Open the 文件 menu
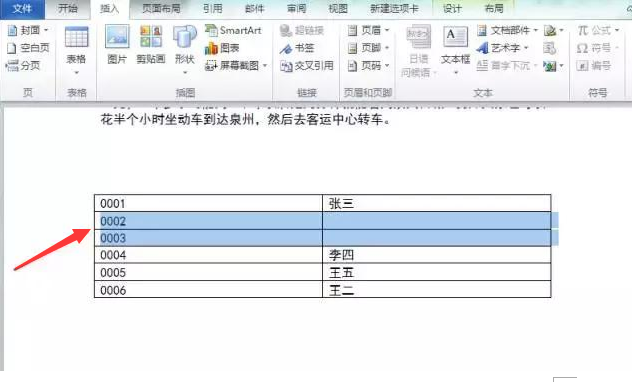 point(22,8)
